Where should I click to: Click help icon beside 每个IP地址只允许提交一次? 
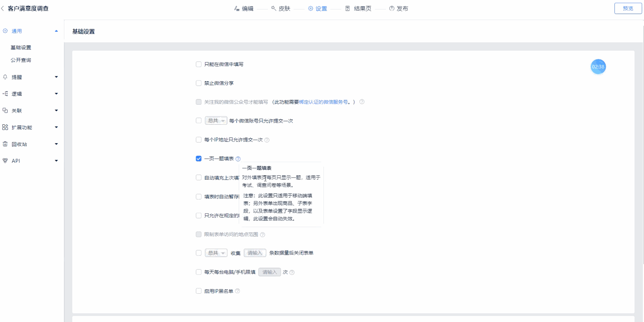[267, 140]
